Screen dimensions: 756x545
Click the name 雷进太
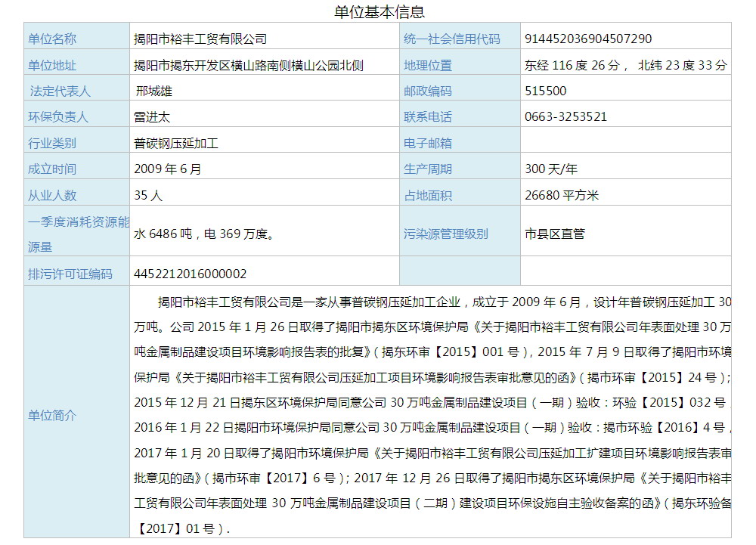[152, 117]
